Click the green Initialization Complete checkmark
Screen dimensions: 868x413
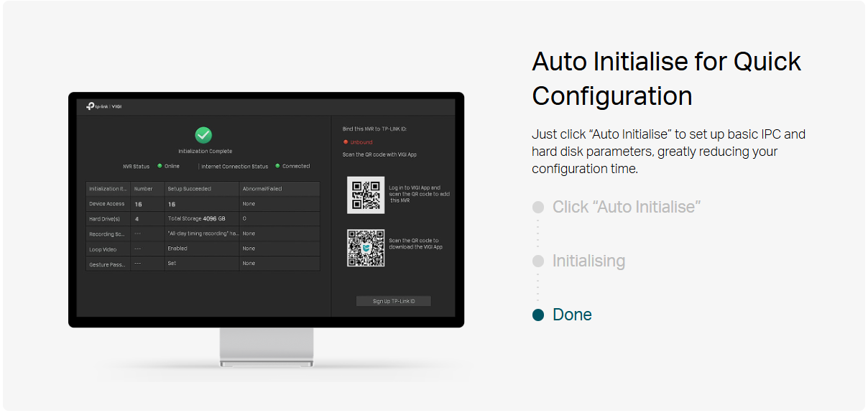[x=204, y=134]
